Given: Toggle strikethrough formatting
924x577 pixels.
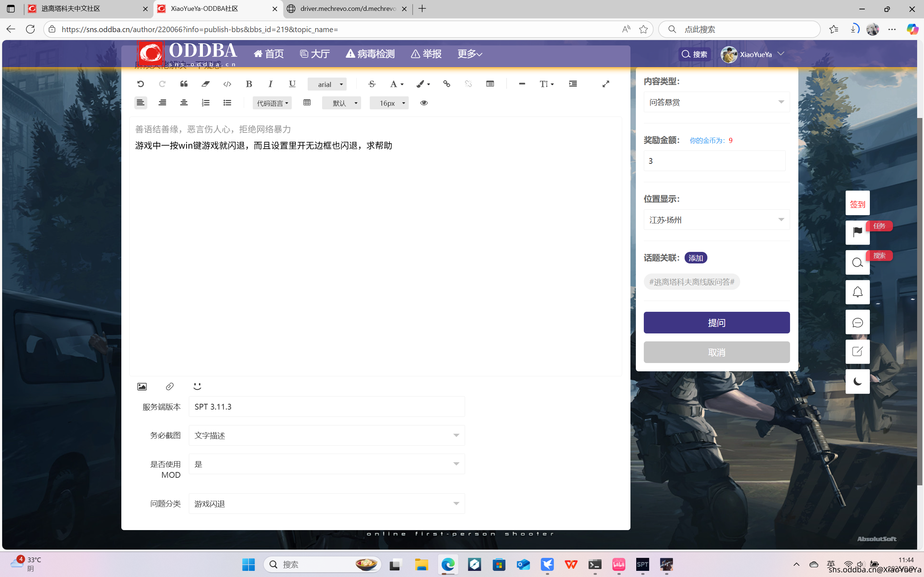Looking at the screenshot, I should [x=372, y=84].
